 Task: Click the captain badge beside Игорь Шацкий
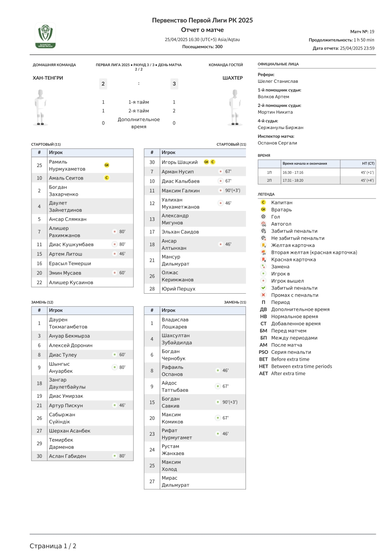pos(213,162)
